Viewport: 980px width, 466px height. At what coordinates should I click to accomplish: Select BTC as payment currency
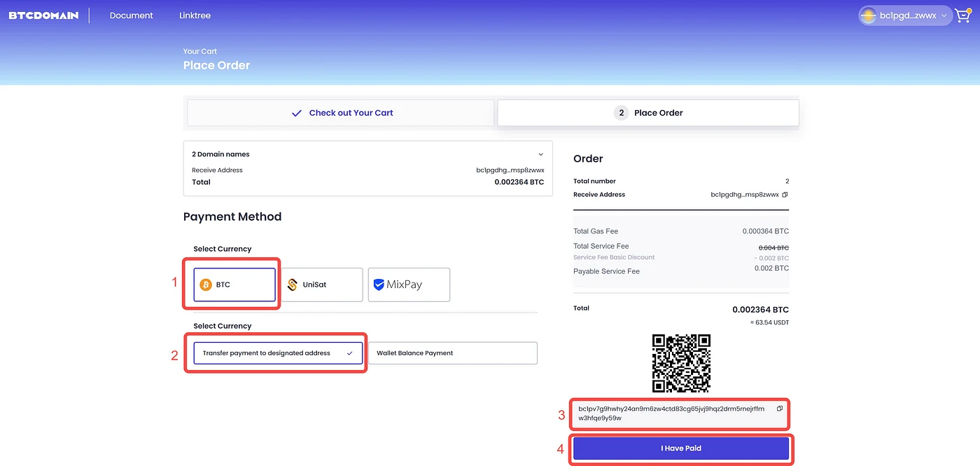click(234, 285)
